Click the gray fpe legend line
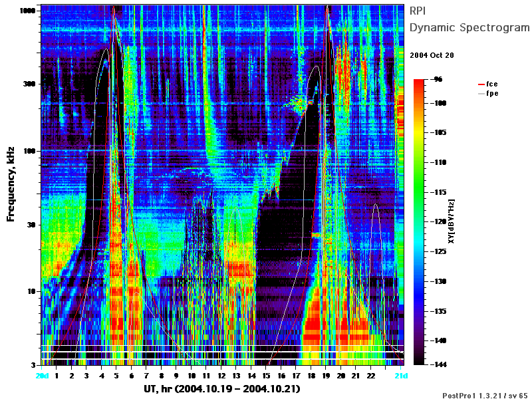This screenshot has height=399, width=532. pos(481,94)
